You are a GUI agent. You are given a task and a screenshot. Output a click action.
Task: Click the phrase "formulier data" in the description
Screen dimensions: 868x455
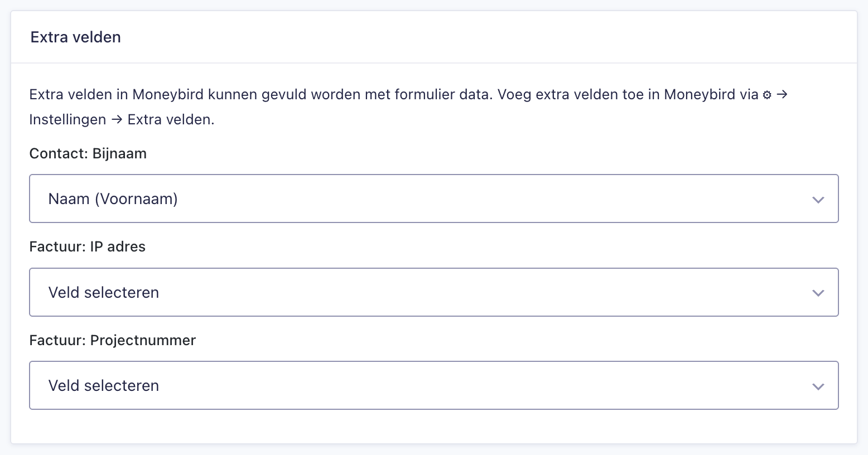(x=443, y=95)
